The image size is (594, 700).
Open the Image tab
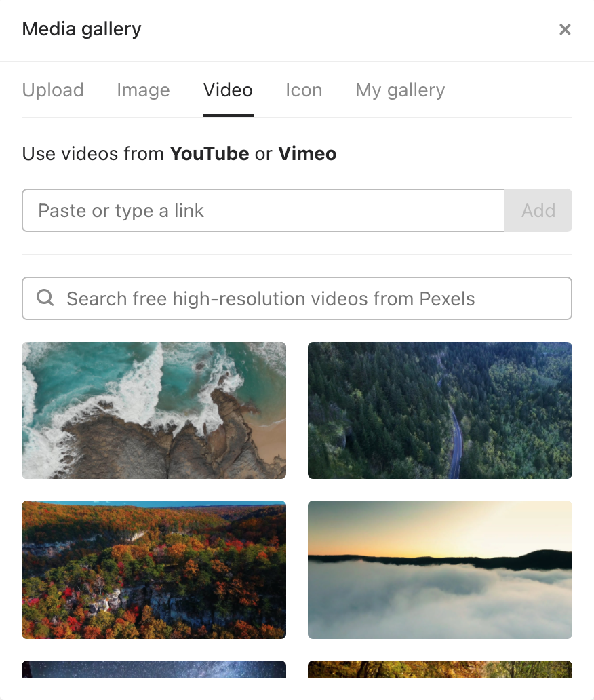click(143, 90)
